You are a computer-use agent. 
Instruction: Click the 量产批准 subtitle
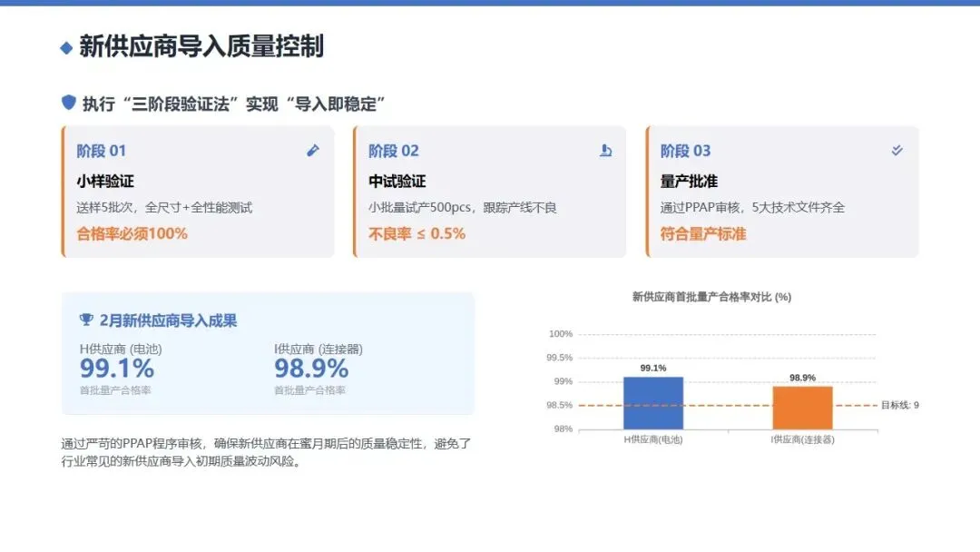[689, 182]
